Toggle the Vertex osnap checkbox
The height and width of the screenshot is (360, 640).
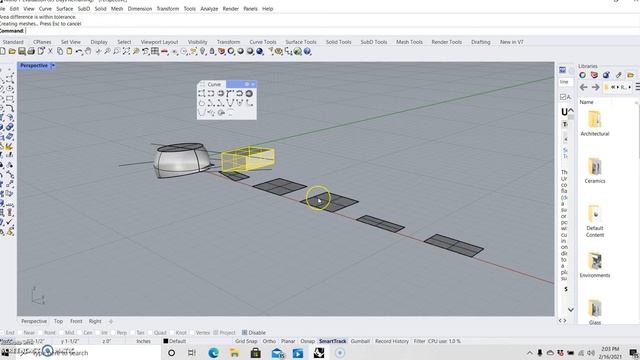coord(192,333)
